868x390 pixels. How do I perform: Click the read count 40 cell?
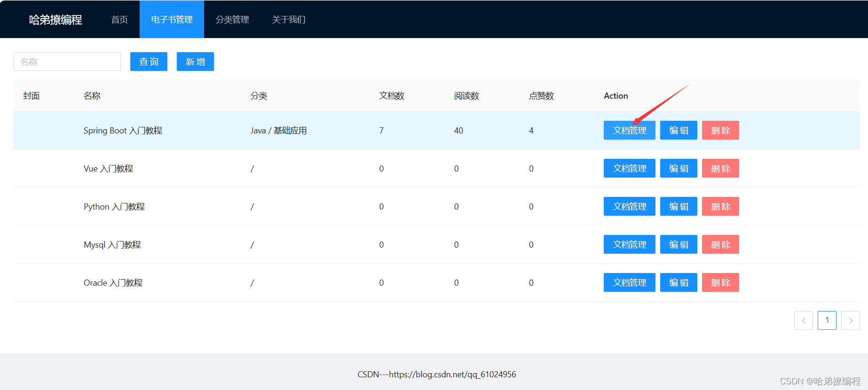(x=458, y=131)
